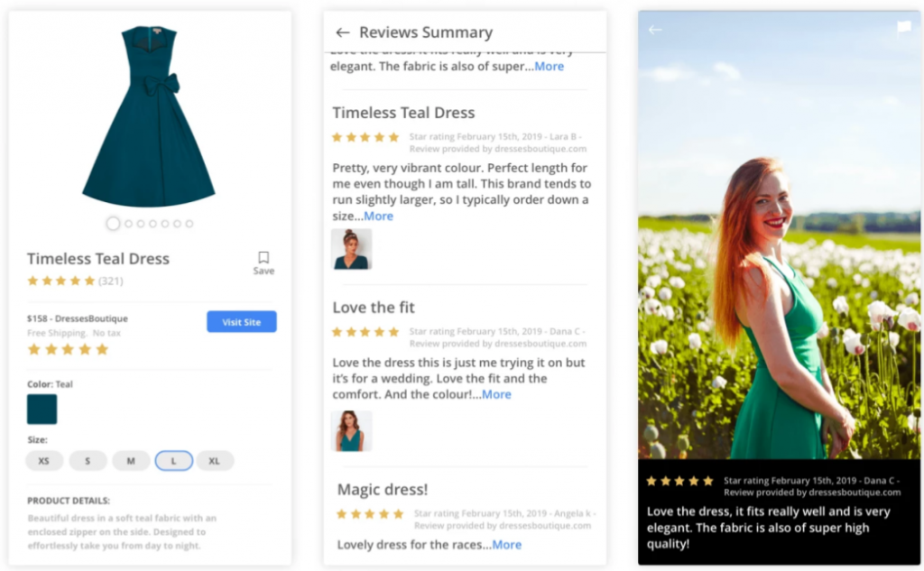Select size XS
The image size is (924, 571).
pyautogui.click(x=44, y=461)
